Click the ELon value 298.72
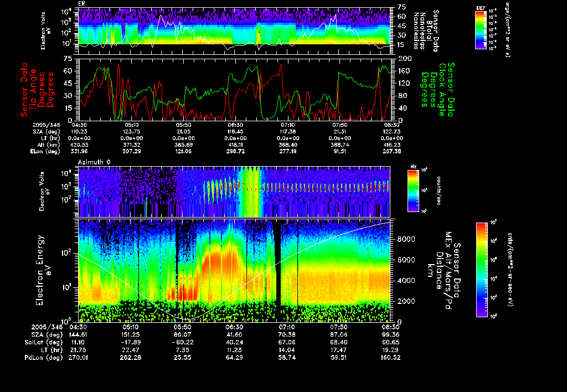 click(235, 152)
